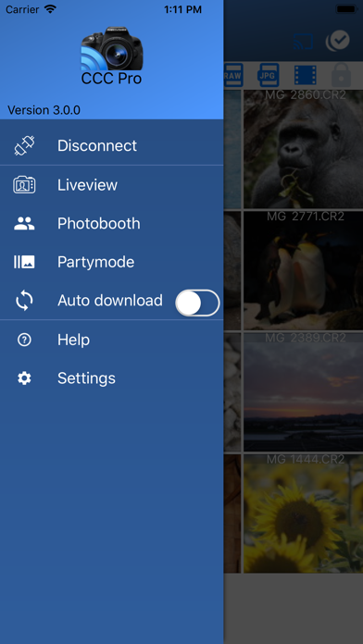Tap the Photobooth people icon
Image resolution: width=363 pixels, height=644 pixels.
[x=24, y=223]
